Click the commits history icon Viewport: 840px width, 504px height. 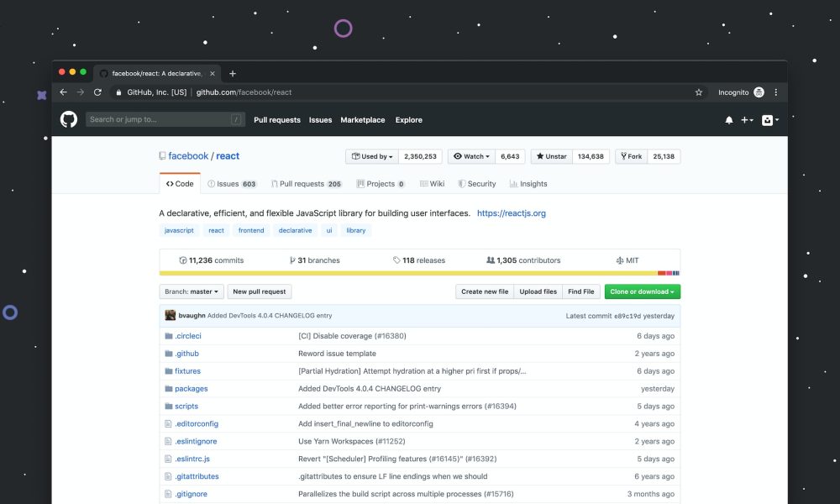(183, 260)
